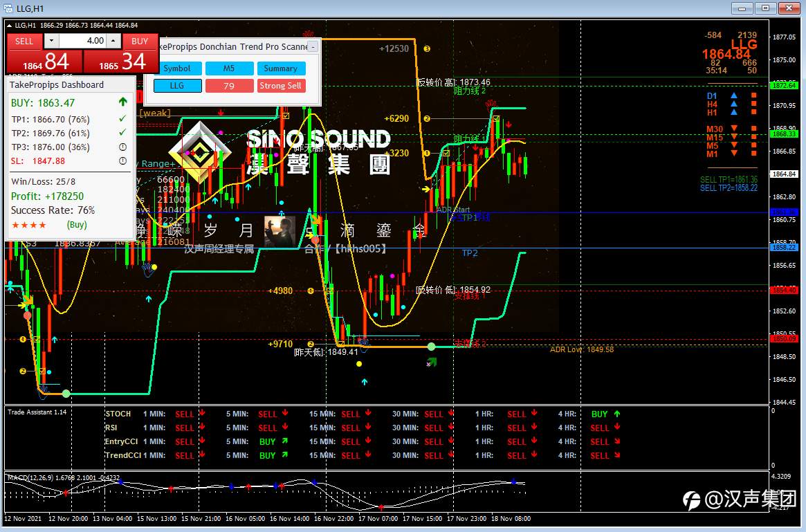Click the large orange 1864.84 LLG price readout

click(x=726, y=55)
